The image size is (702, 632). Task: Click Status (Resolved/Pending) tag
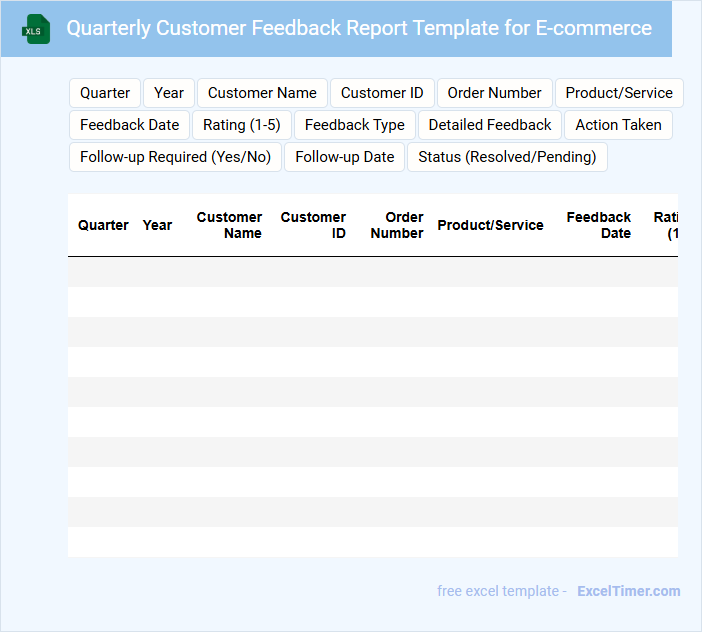(507, 157)
